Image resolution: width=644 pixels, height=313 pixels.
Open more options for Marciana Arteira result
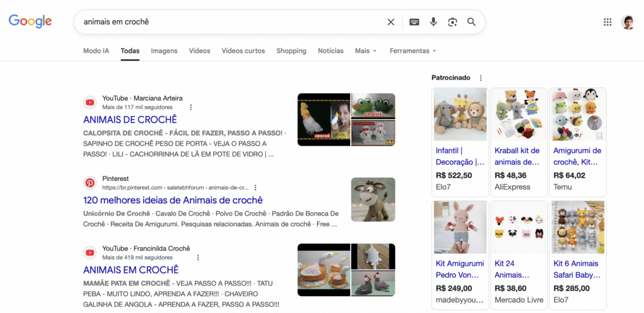191,107
